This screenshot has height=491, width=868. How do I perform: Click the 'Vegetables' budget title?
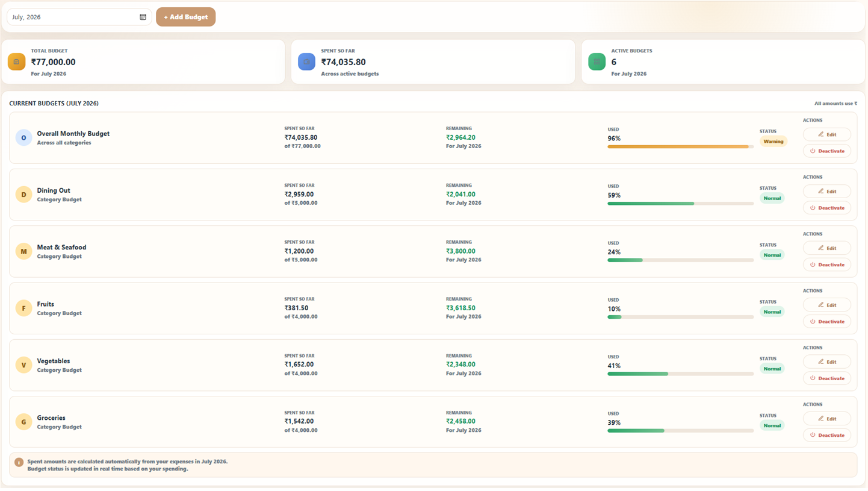point(54,361)
